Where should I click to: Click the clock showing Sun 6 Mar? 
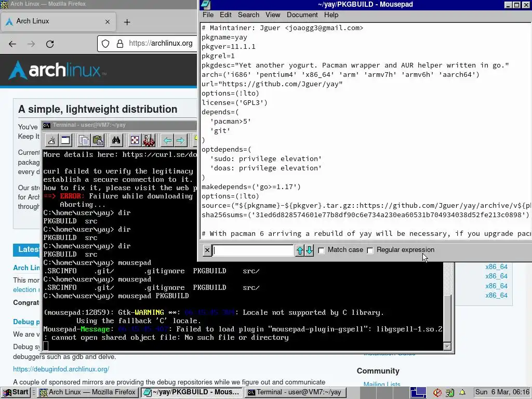pos(502,392)
